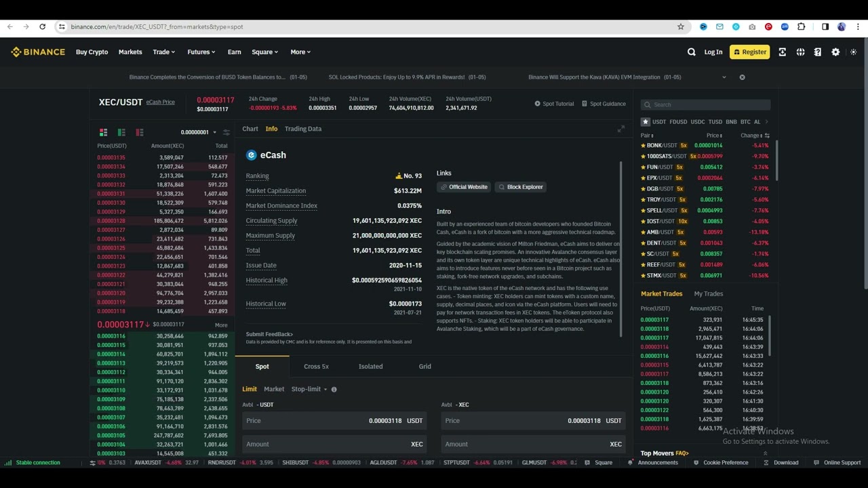Image resolution: width=868 pixels, height=488 pixels.
Task: Toggle favorite star for DGB/USDT
Action: (643, 189)
